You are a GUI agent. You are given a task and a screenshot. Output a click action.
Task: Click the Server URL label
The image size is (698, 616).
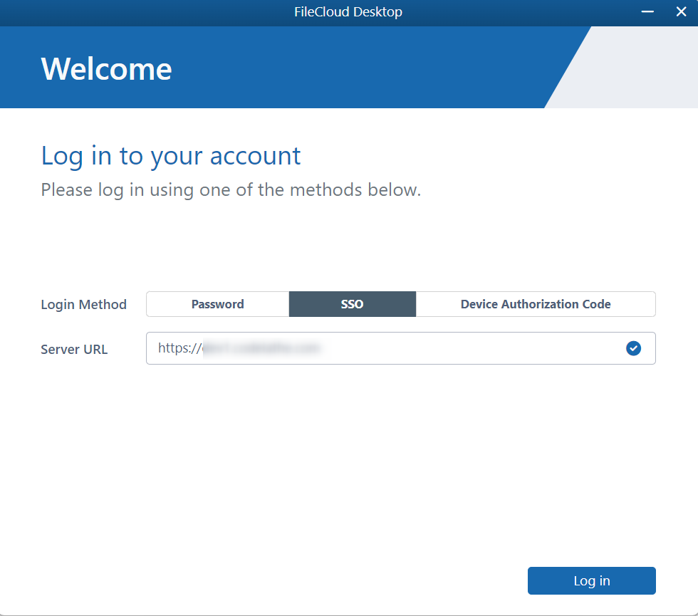click(x=74, y=350)
